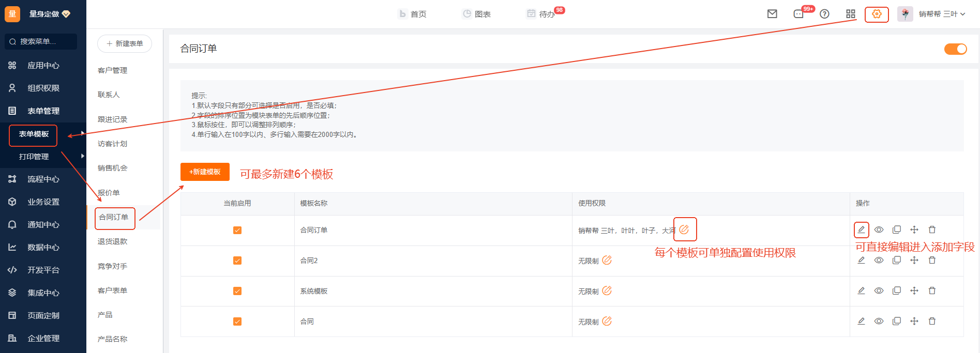The height and width of the screenshot is (353, 980).
Task: Open 业务设置 in the sidebar
Action: pos(43,202)
